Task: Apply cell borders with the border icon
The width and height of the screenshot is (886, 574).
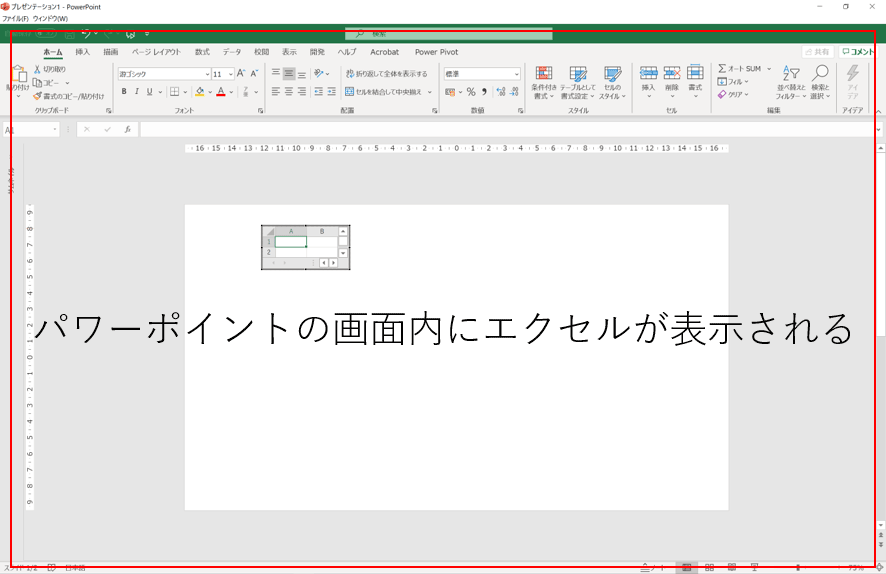Action: click(175, 92)
